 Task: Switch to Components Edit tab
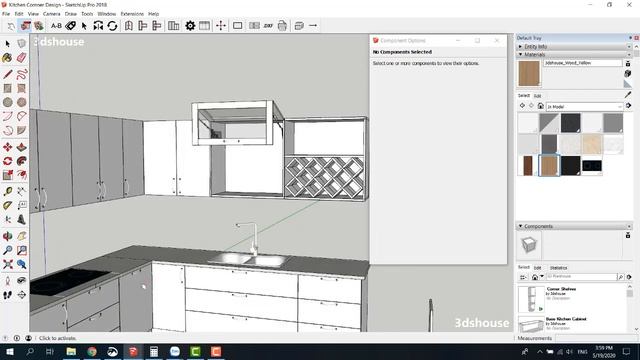(x=538, y=268)
